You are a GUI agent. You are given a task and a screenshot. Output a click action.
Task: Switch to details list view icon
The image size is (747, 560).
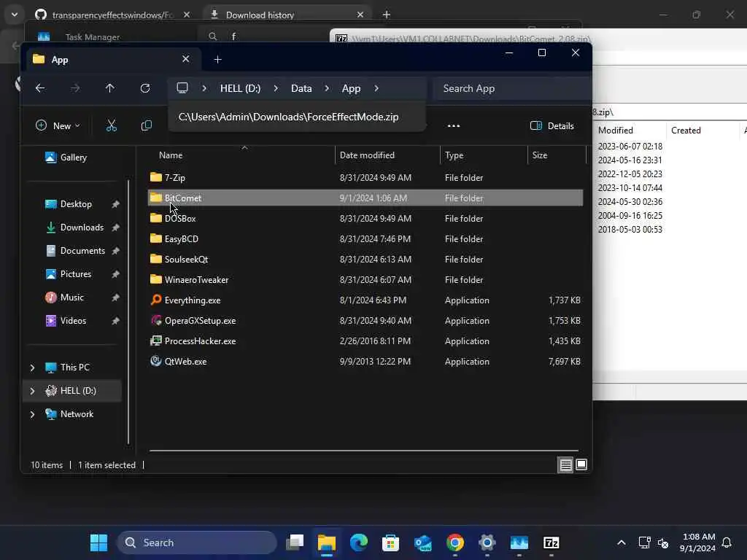click(565, 464)
